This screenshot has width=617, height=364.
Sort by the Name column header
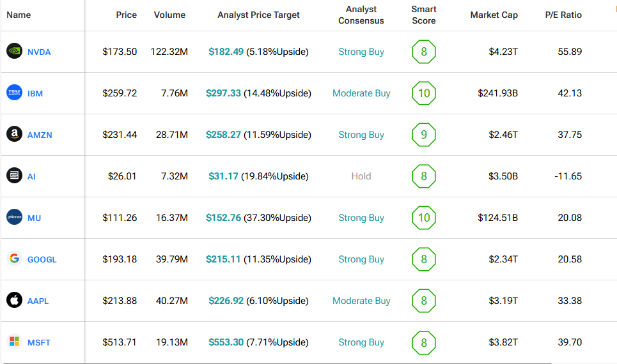[19, 15]
